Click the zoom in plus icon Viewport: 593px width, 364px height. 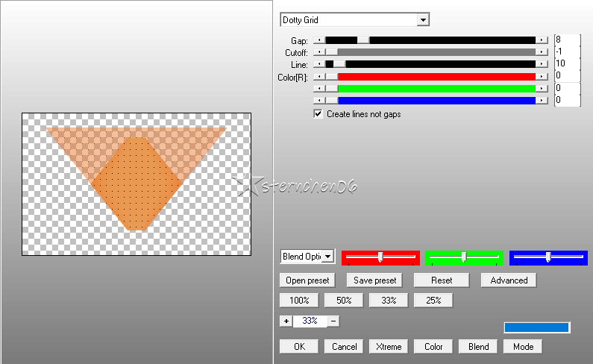pos(286,321)
